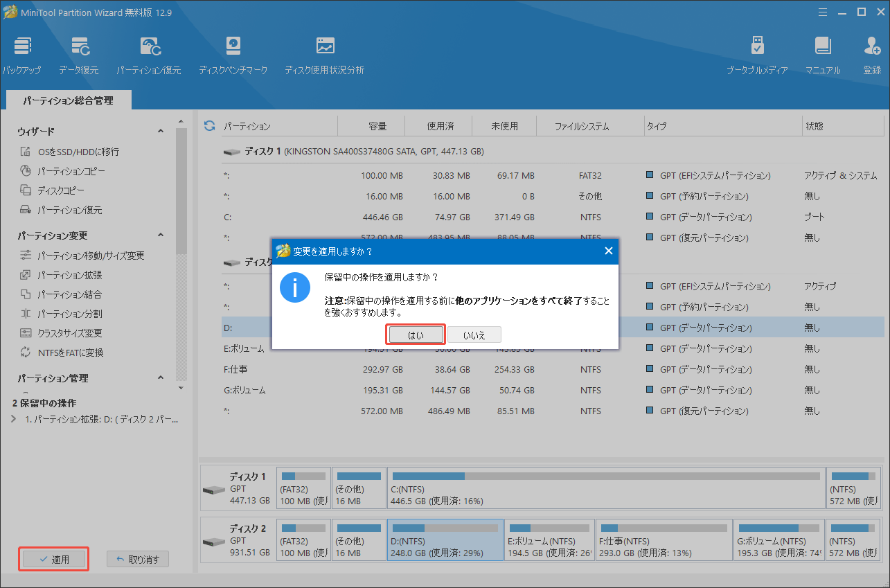Click the 100.00 MB FAT32 row of ディスク 1
This screenshot has width=890, height=588.
coord(553,175)
